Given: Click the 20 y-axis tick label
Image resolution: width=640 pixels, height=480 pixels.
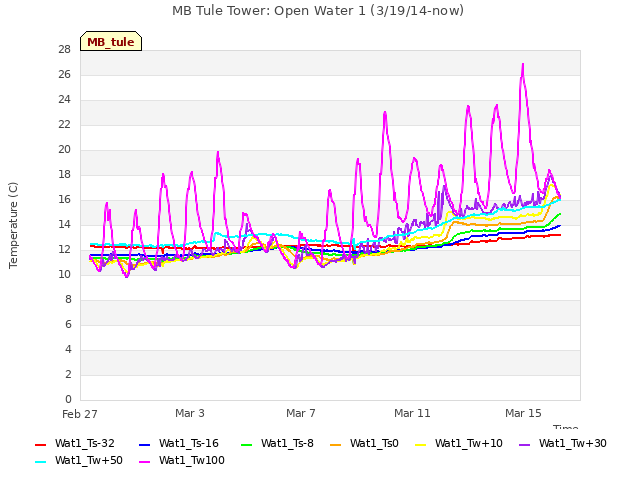Looking at the screenshot, I should [64, 150].
